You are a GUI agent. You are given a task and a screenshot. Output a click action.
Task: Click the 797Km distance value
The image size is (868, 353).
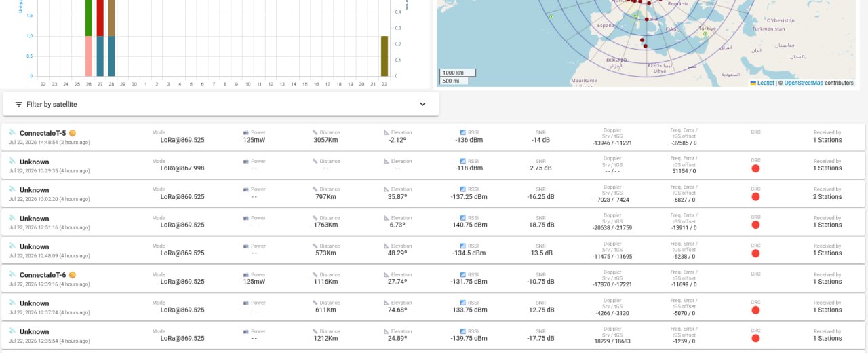[325, 197]
